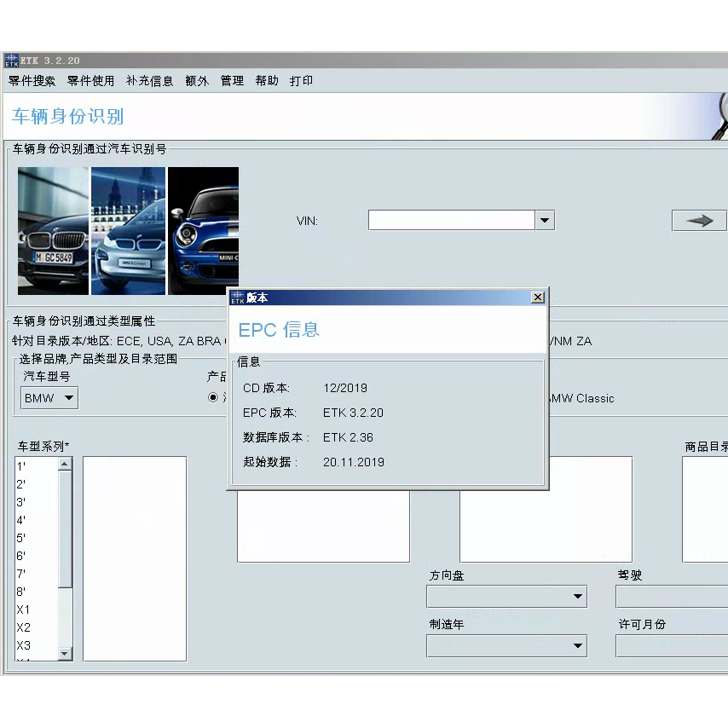Select series 5' in 车型系列 list
Viewport: 728px width, 728px height.
[37, 538]
